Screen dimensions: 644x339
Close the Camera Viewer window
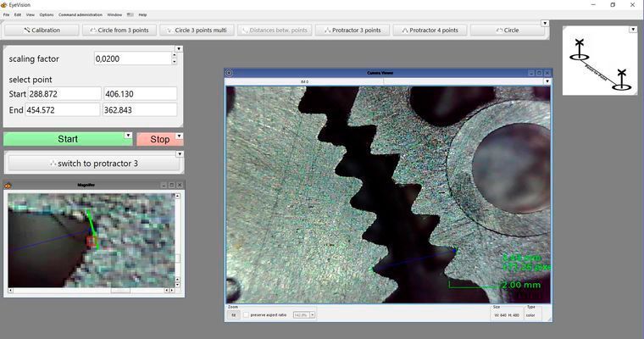[547, 73]
